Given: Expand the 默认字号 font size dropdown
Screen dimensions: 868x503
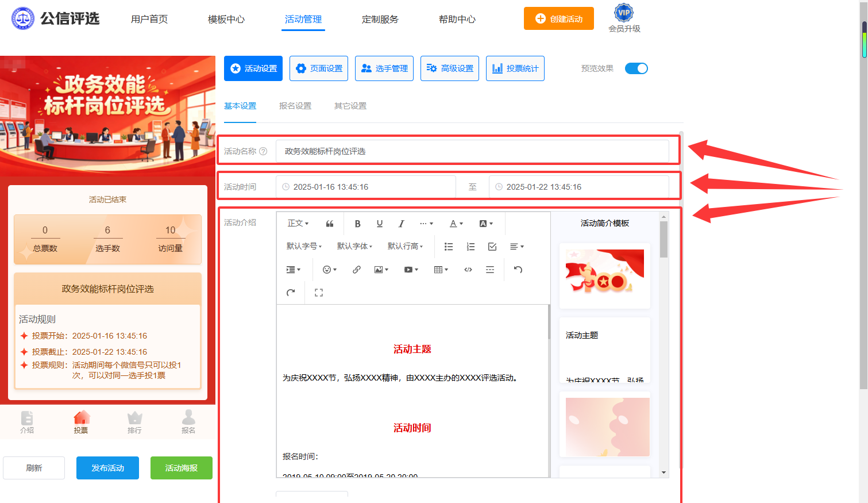Looking at the screenshot, I should click(304, 247).
